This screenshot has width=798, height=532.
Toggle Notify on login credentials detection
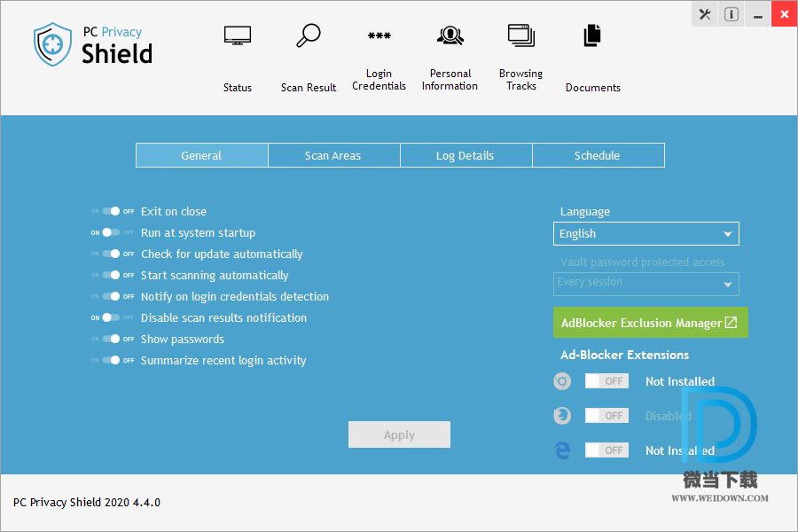pyautogui.click(x=112, y=296)
